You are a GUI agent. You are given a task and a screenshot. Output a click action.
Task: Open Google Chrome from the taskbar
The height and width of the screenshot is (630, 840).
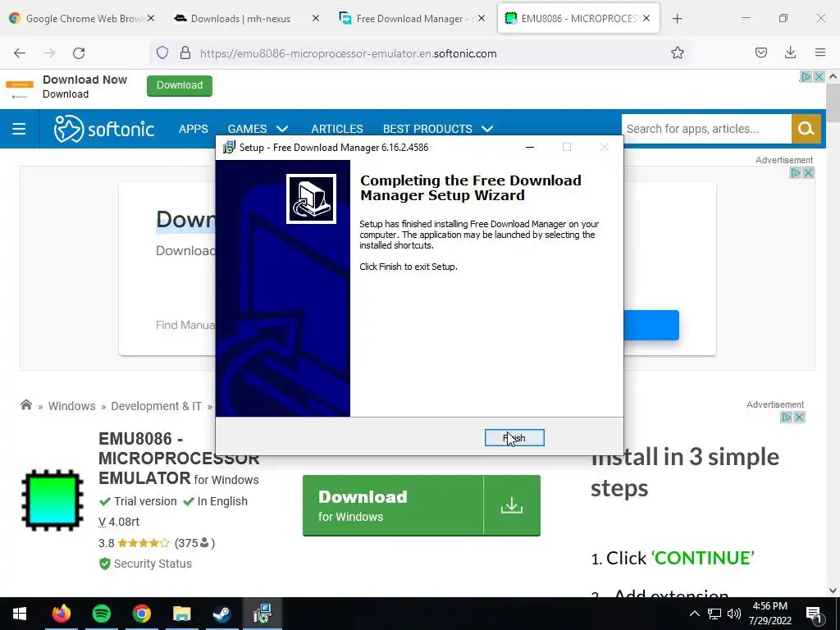[141, 614]
